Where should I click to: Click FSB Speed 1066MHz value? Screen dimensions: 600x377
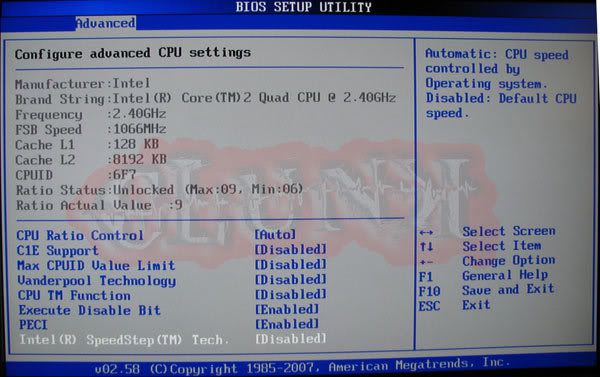coord(139,129)
